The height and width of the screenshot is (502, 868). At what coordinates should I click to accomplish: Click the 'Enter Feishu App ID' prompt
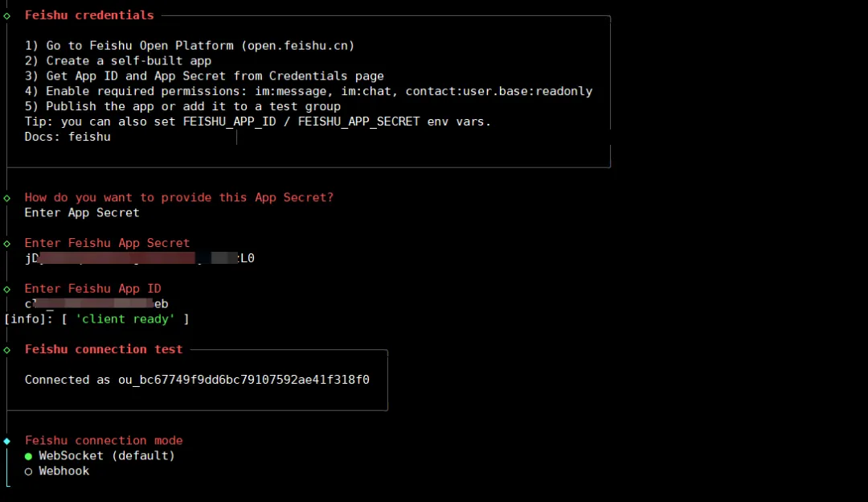92,289
